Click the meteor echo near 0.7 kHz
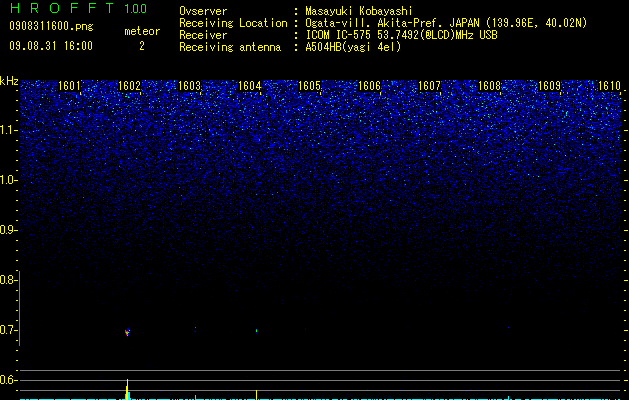Screen dimensions: 629x400 tap(128, 332)
